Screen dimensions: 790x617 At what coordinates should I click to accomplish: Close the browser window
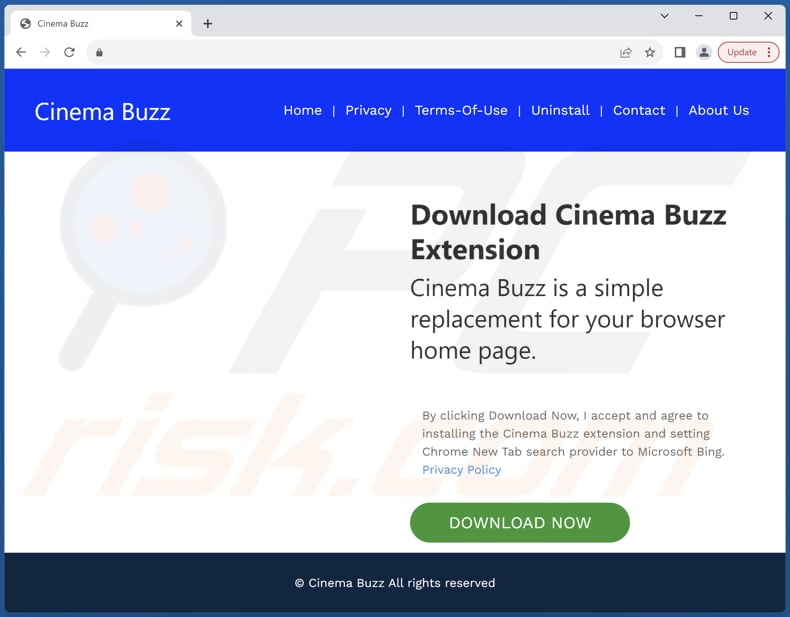(768, 16)
